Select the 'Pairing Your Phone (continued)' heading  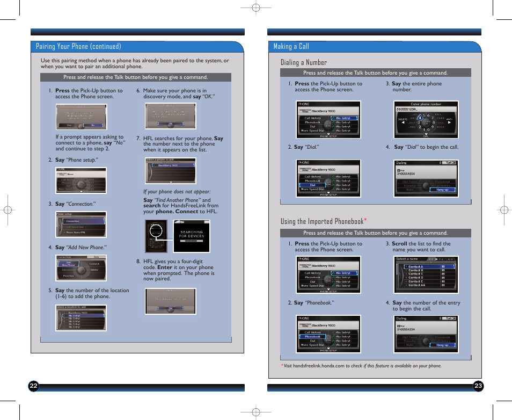78,46
